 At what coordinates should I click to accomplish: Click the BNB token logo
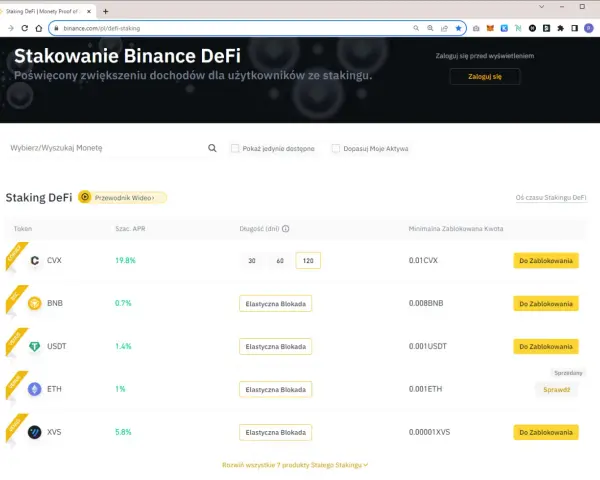coord(34,303)
